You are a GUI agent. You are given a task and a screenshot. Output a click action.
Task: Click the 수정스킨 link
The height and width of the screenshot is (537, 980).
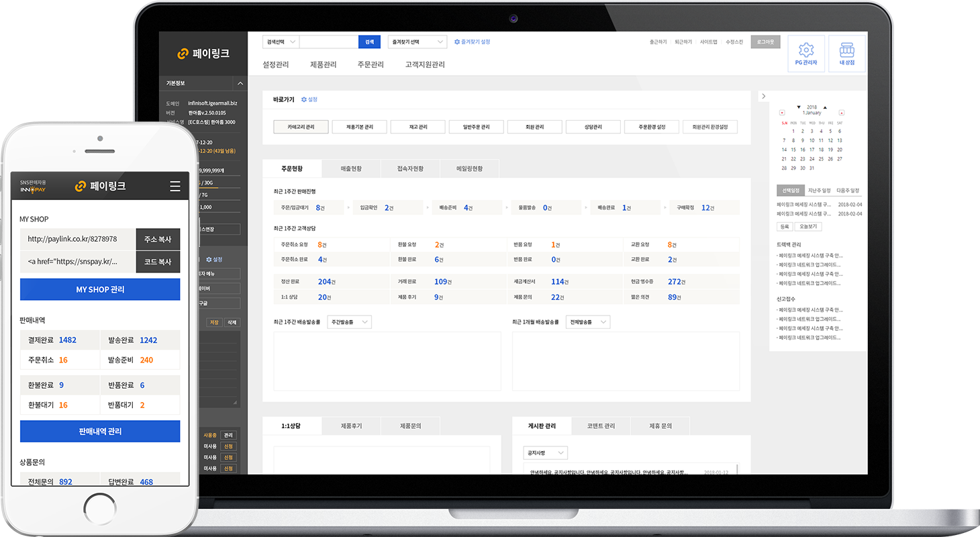(x=734, y=42)
